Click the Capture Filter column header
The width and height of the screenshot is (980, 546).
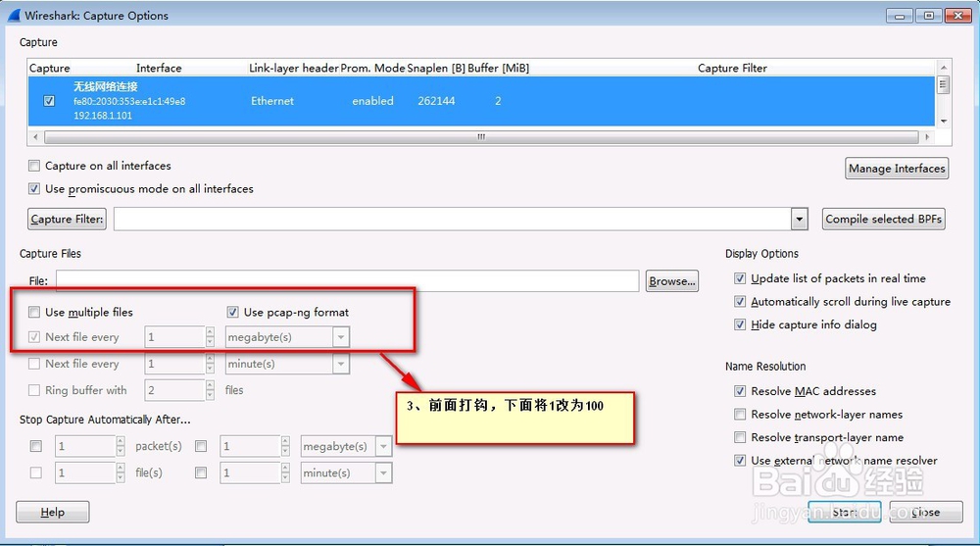[732, 68]
